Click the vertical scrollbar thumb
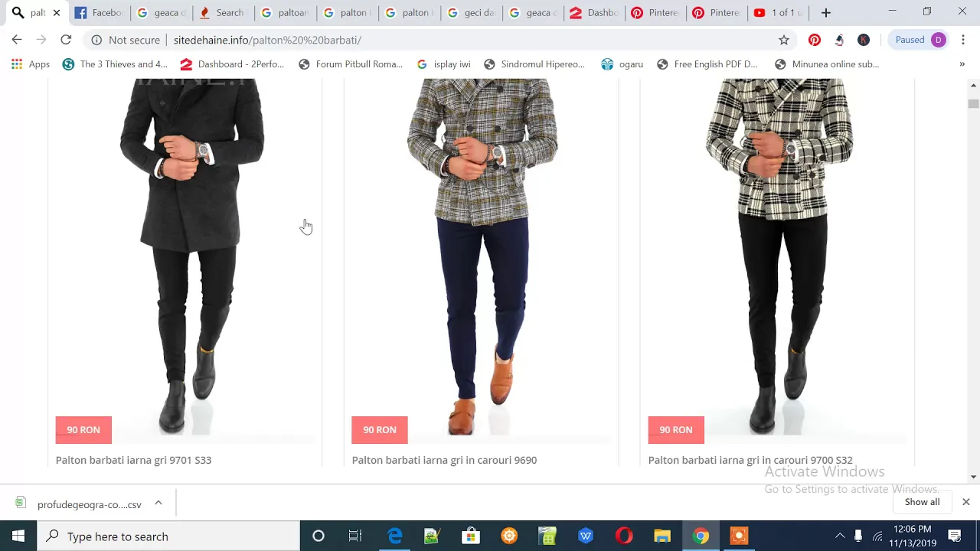 (x=973, y=103)
